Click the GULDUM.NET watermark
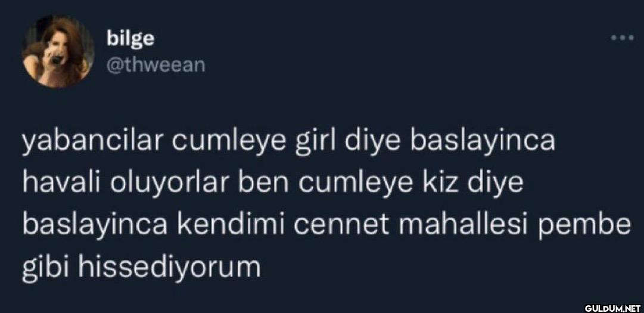 pos(612,307)
